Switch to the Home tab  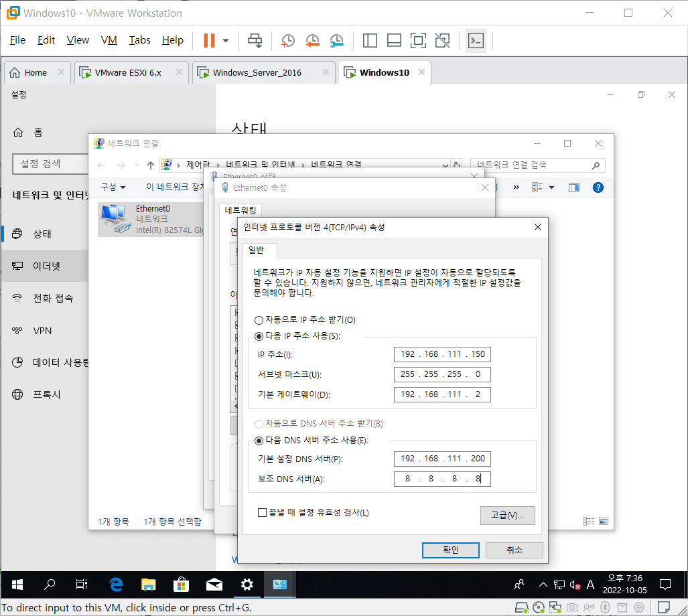(x=36, y=73)
